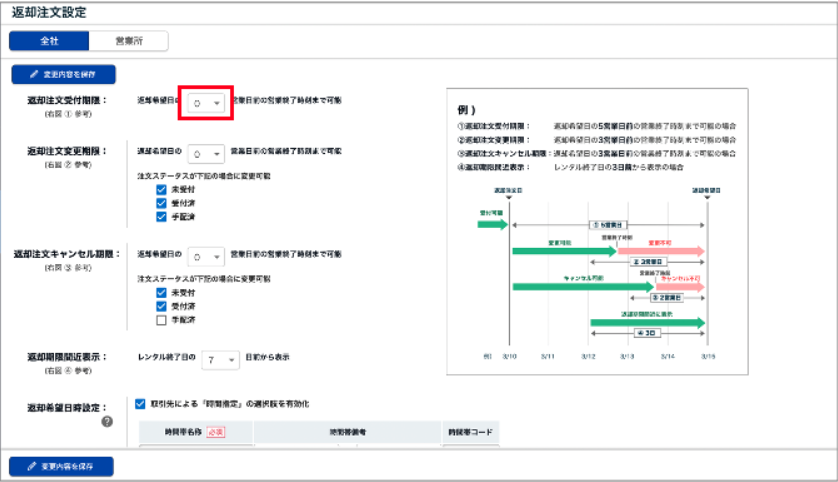Uncheck 受付済 under 返却注文変更期限
Viewport: 838px width, 482px height.
[161, 203]
